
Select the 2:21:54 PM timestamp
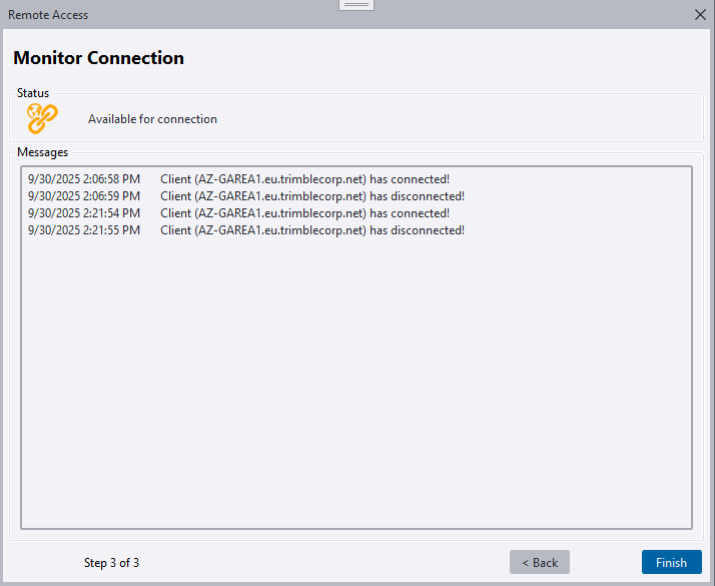(84, 213)
